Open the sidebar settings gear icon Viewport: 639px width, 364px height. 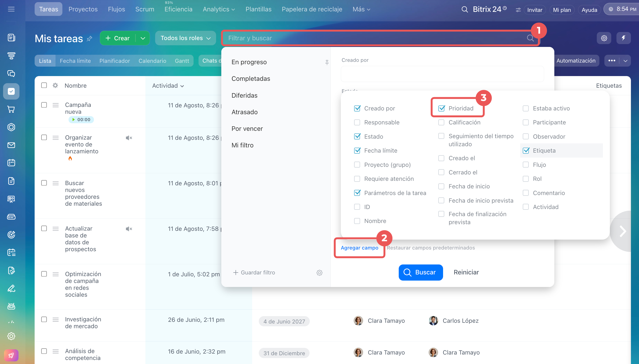(x=11, y=336)
